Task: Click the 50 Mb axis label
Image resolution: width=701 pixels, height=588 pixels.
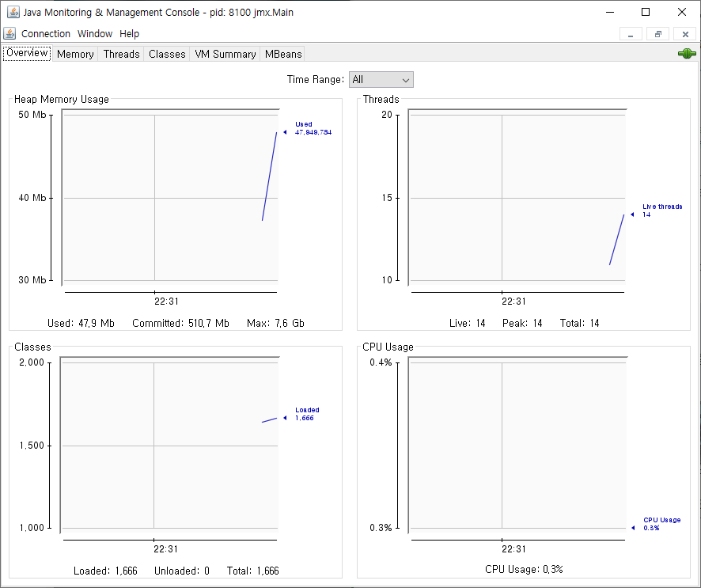Action: [x=32, y=115]
